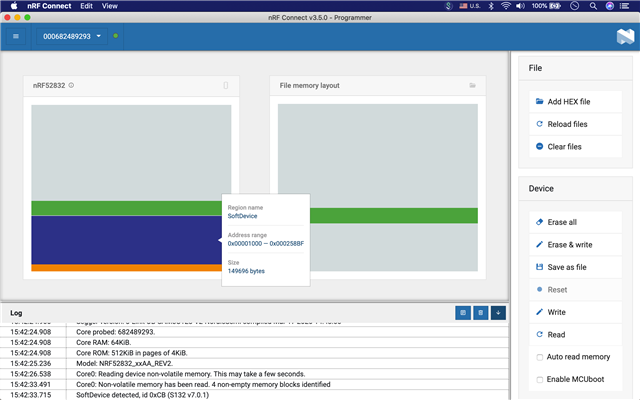
Task: Click address range 0x00001000 — 0x0002588F
Action: pyautogui.click(x=266, y=244)
